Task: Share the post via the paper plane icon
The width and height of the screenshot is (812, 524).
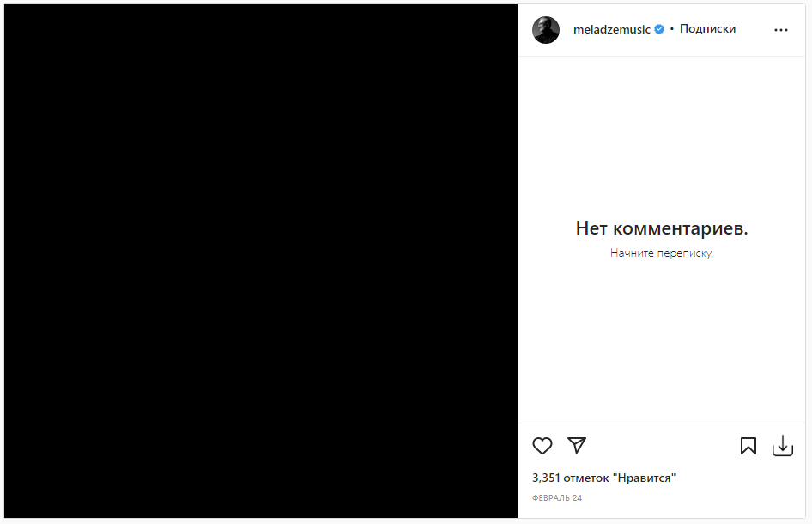Action: (x=578, y=446)
